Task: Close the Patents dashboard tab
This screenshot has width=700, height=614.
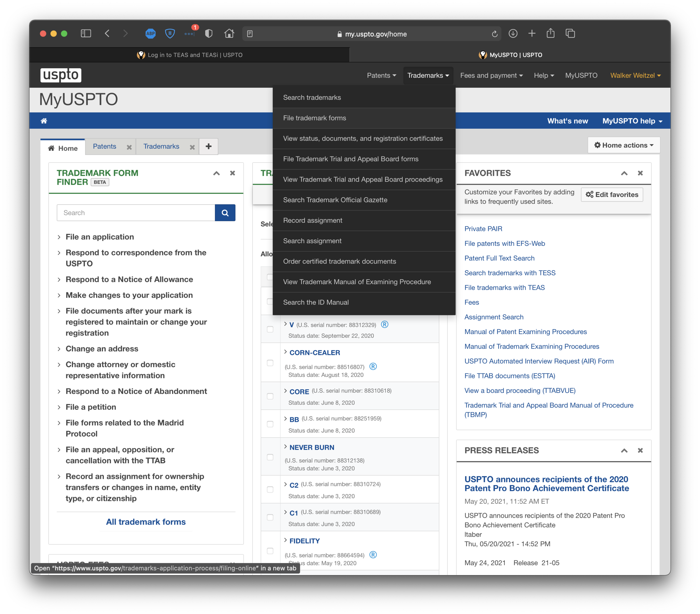Action: 129,147
